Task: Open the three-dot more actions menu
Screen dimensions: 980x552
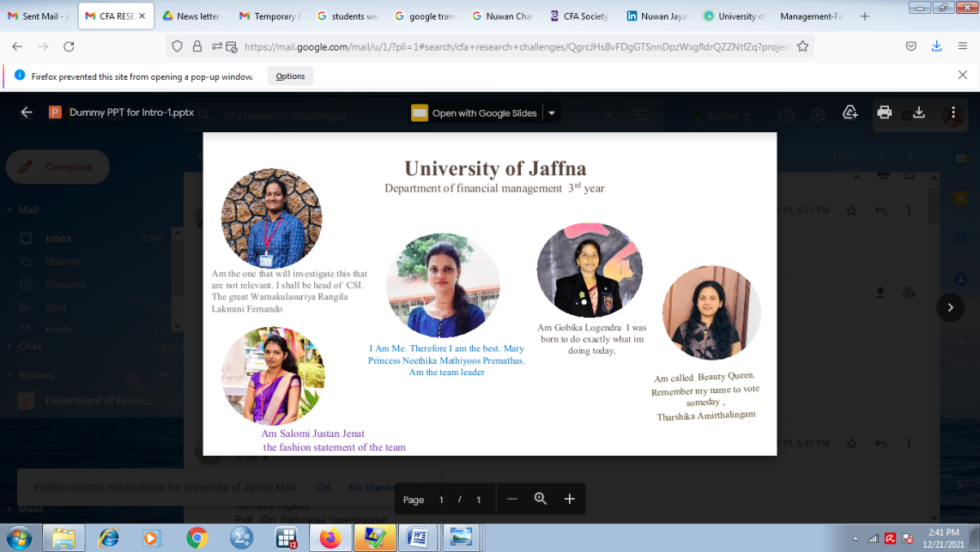Action: 953,112
